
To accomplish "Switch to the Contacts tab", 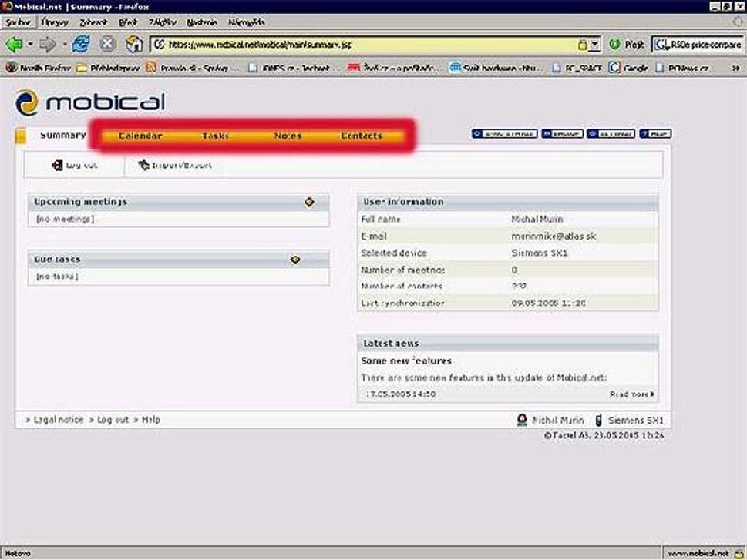I will tap(362, 136).
